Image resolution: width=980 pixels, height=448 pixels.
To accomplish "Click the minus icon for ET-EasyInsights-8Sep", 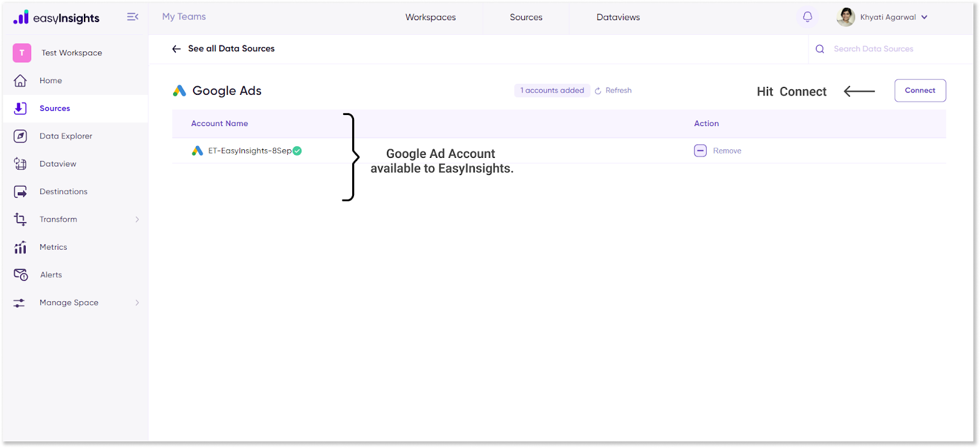I will point(700,151).
